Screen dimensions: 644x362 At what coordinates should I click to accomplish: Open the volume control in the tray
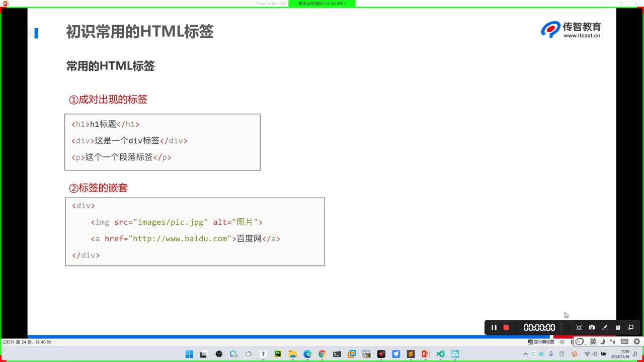(595, 354)
